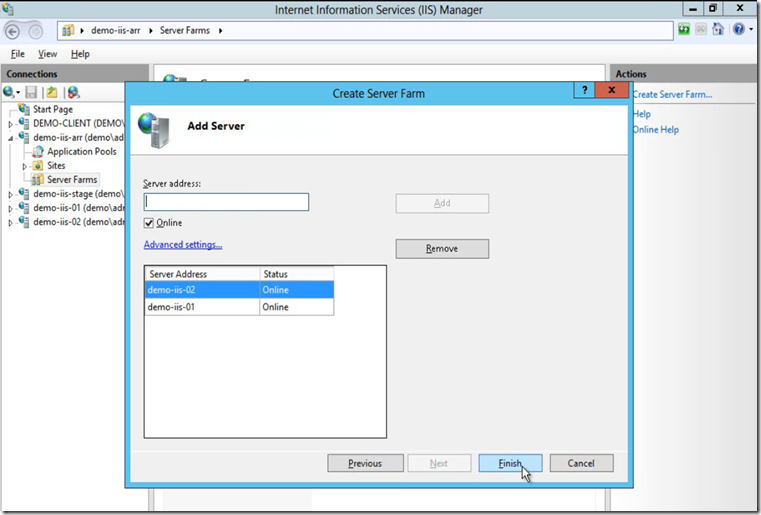This screenshot has width=761, height=515.
Task: Collapse the demo-iis-arr tree node
Action: [10, 138]
